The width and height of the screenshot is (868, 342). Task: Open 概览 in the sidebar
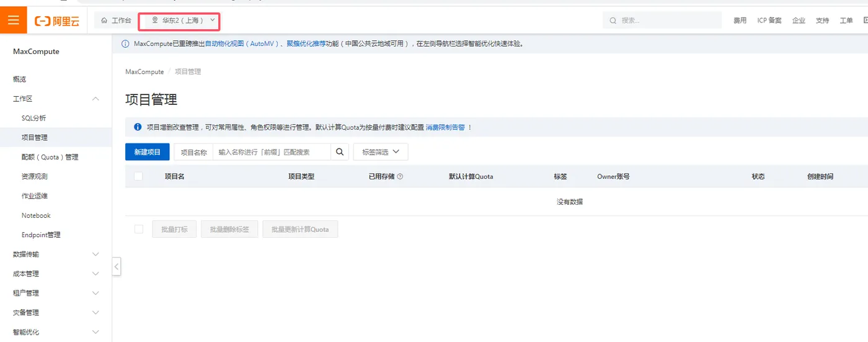20,79
